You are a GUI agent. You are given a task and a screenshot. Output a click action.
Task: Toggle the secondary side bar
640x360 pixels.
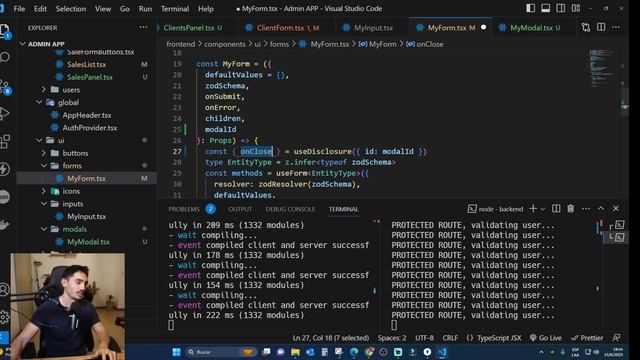click(560, 8)
